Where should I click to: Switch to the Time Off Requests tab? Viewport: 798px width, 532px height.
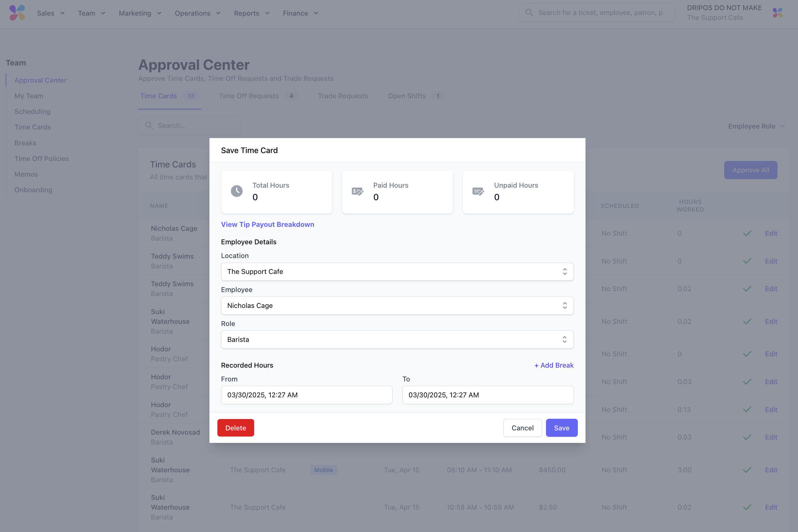(248, 96)
